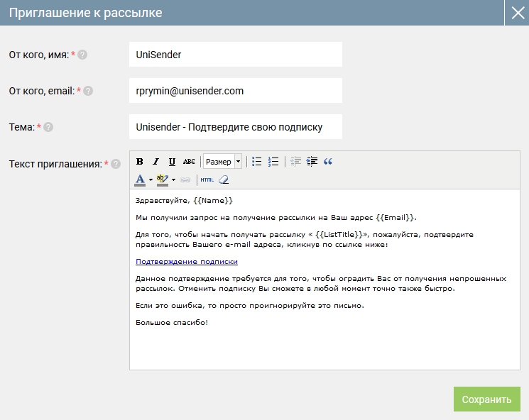Apply the current text color (A)
Viewport: 529px width, 420px height.
[140, 179]
